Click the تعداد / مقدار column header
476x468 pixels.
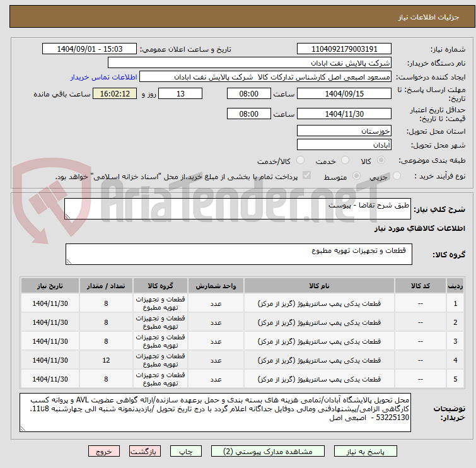[x=106, y=286]
